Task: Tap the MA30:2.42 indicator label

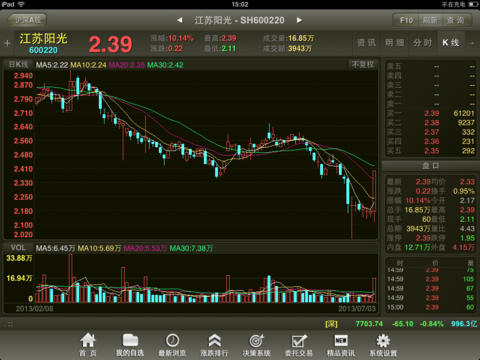Action: point(165,65)
